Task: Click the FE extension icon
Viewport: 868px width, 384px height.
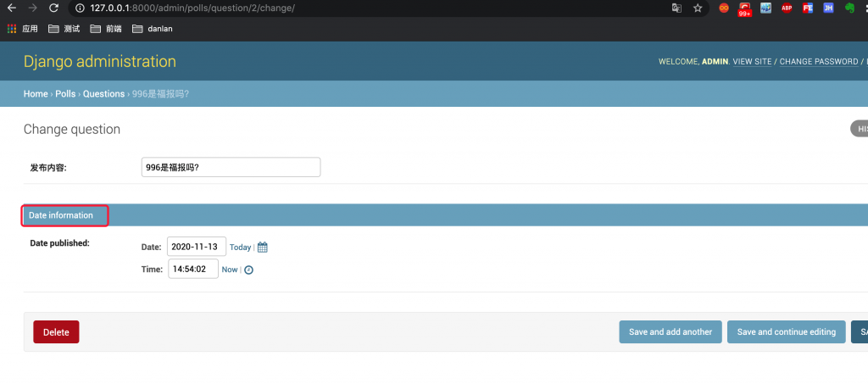Action: (x=808, y=8)
